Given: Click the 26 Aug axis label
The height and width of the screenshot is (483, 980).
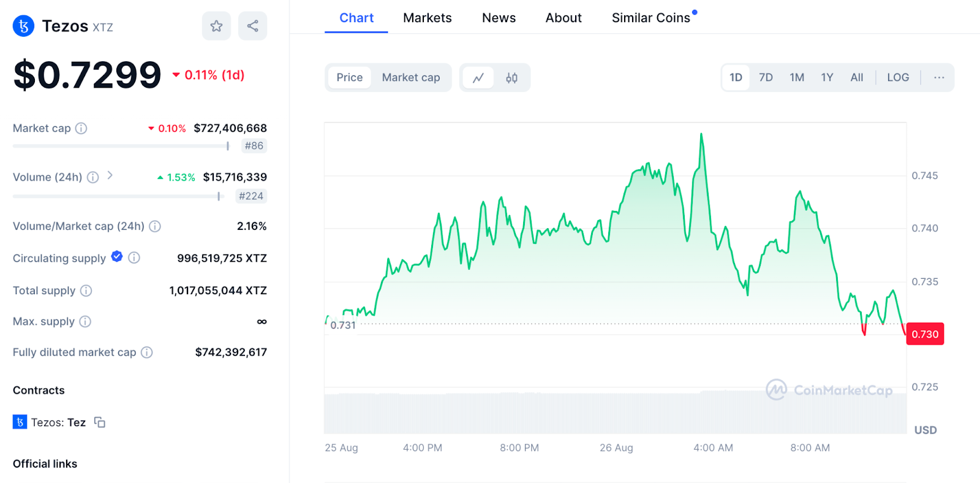Looking at the screenshot, I should click(x=616, y=447).
